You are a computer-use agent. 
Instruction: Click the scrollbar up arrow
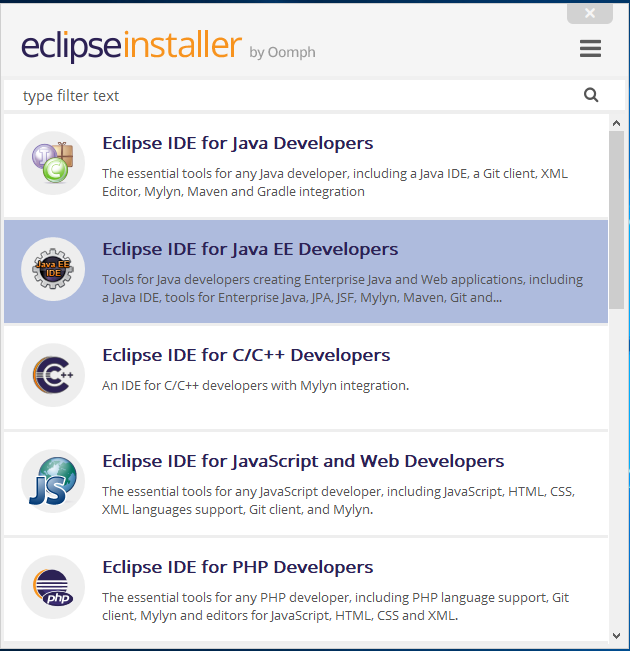pos(616,123)
